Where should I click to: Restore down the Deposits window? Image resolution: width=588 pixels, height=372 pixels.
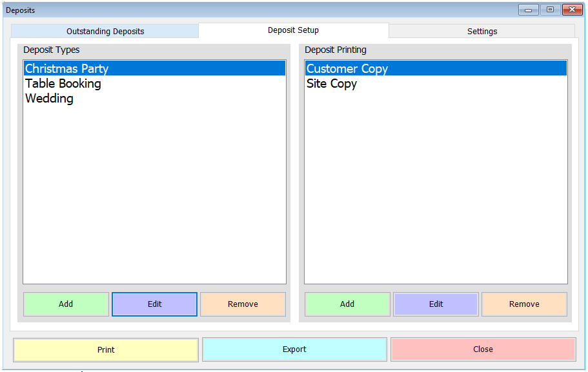[x=549, y=10]
